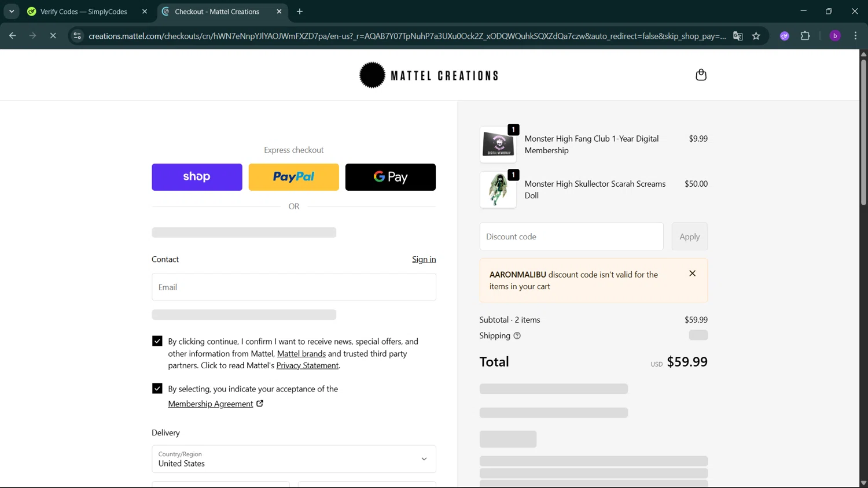The height and width of the screenshot is (488, 868).
Task: View site information icon in address bar
Action: pos(77,36)
